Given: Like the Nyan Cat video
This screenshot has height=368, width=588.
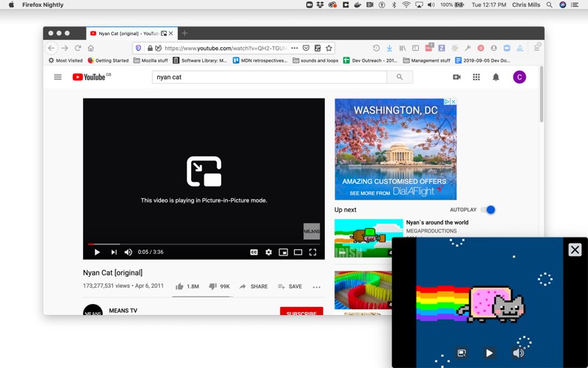Looking at the screenshot, I should 187,286.
